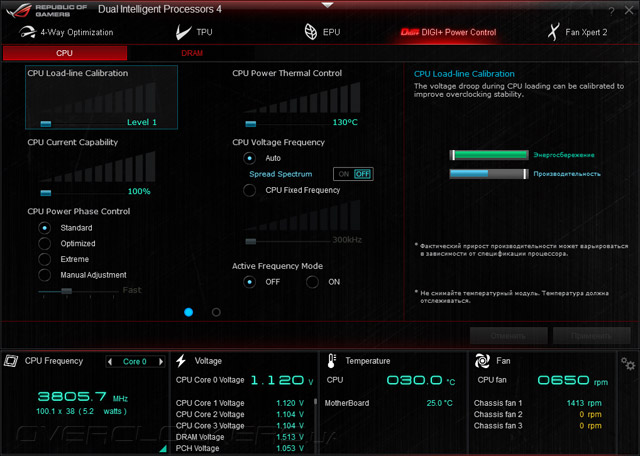Click the Core 0 selector label
Image resolution: width=640 pixels, height=456 pixels.
(135, 362)
